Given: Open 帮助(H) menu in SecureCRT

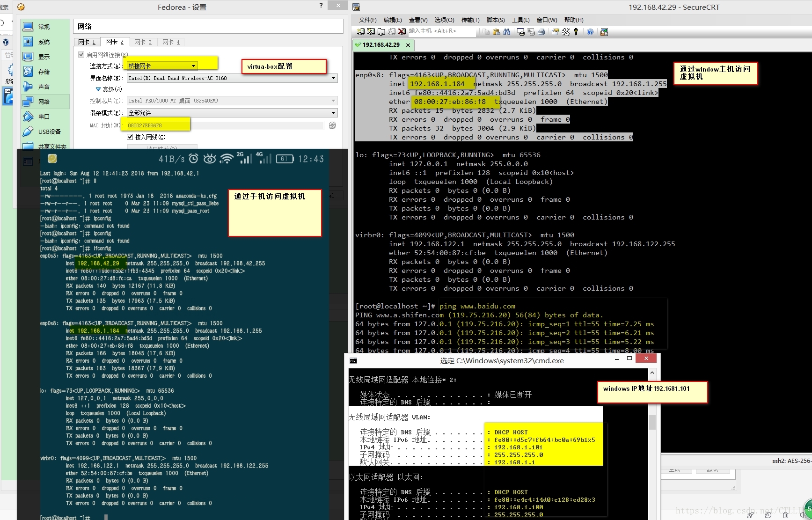Looking at the screenshot, I should coord(574,20).
